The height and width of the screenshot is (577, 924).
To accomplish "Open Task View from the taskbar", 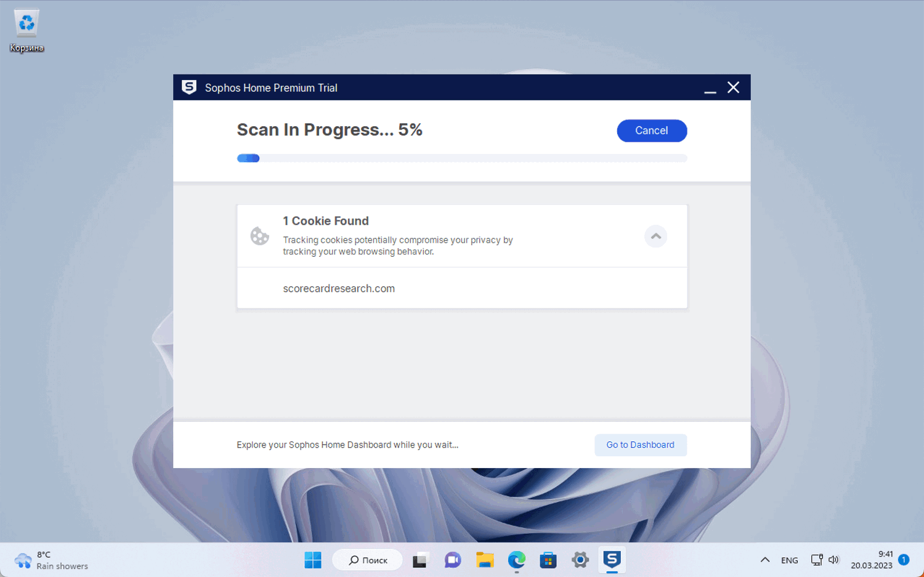I will [x=419, y=560].
